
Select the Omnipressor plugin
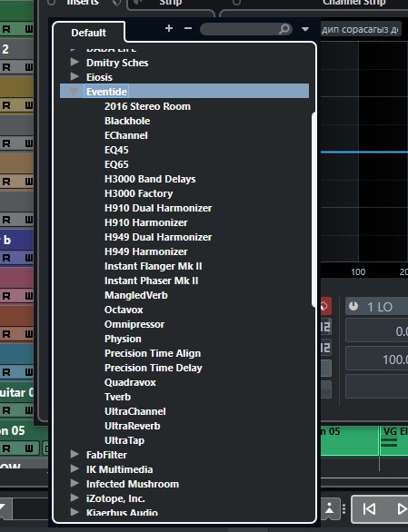click(x=134, y=324)
